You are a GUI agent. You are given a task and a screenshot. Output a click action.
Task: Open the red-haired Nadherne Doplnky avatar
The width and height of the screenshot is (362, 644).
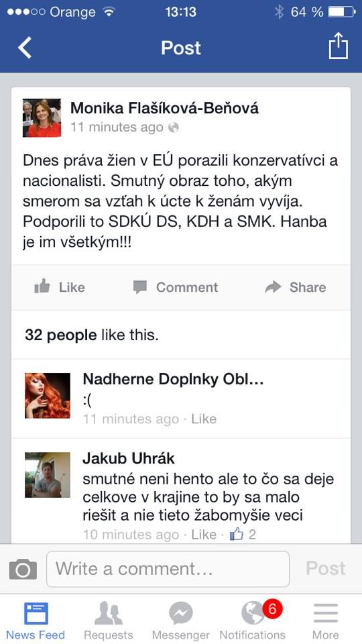click(48, 396)
